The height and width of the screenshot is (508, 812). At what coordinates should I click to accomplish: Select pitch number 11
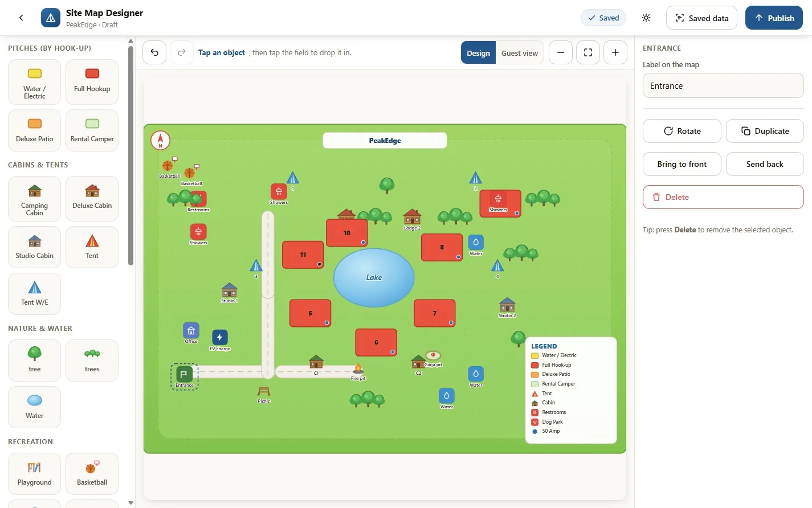[303, 255]
